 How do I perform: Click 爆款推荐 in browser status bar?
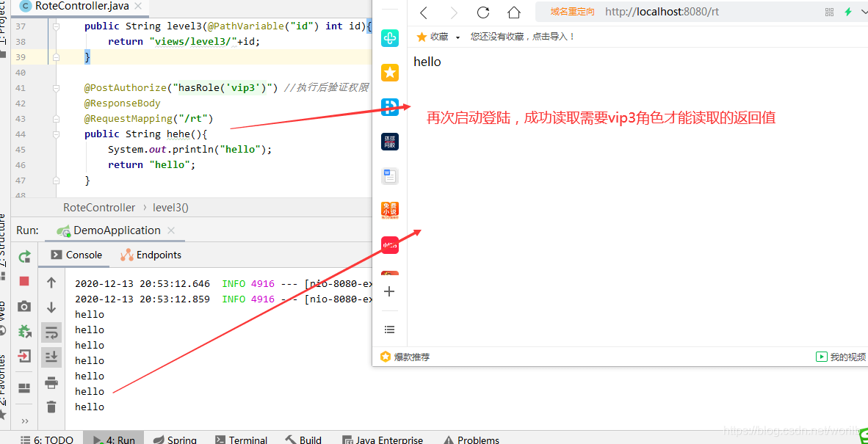(x=405, y=357)
